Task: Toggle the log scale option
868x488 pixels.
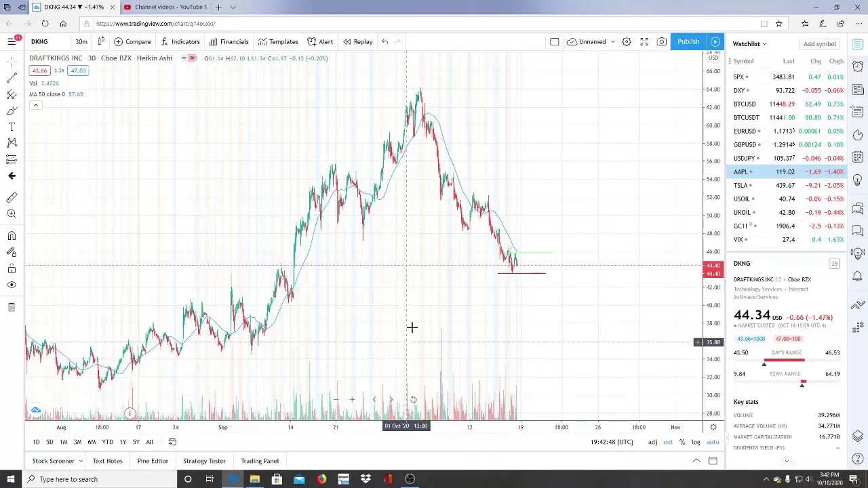Action: [696, 442]
